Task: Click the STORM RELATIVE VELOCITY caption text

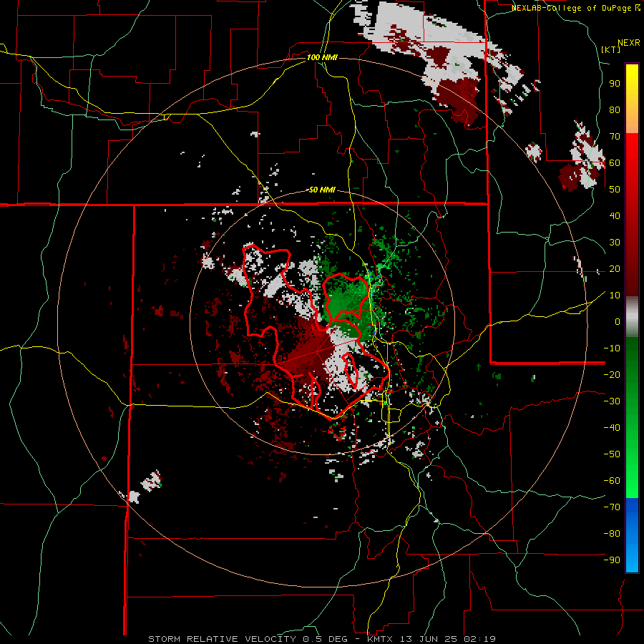Action: point(222,639)
